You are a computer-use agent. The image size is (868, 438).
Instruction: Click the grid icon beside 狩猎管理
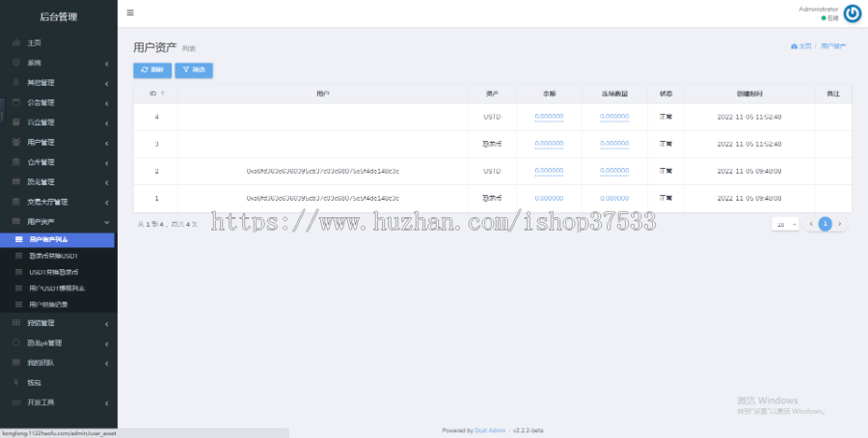[16, 322]
